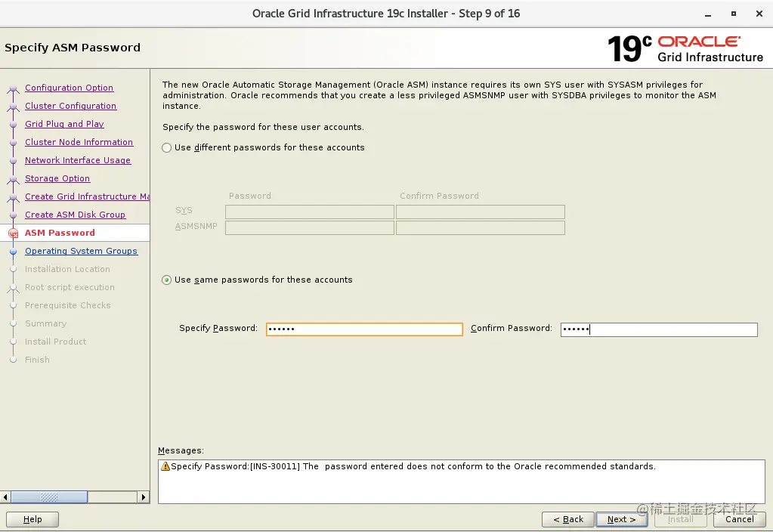Select the ASM Password step
The width and height of the screenshot is (773, 532).
tap(60, 233)
